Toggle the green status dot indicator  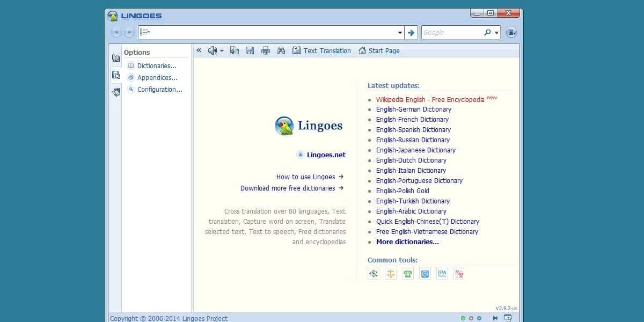click(463, 318)
